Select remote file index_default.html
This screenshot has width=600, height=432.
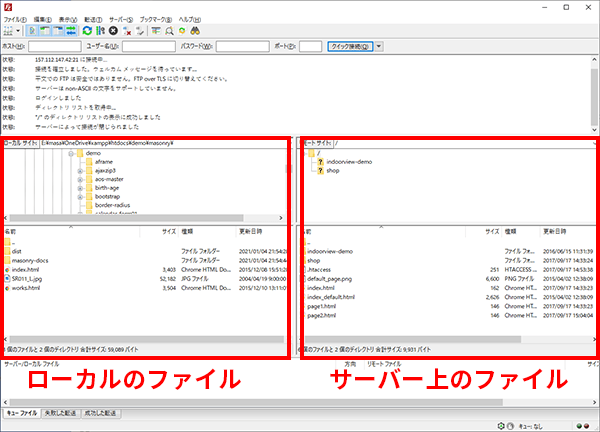pos(331,297)
